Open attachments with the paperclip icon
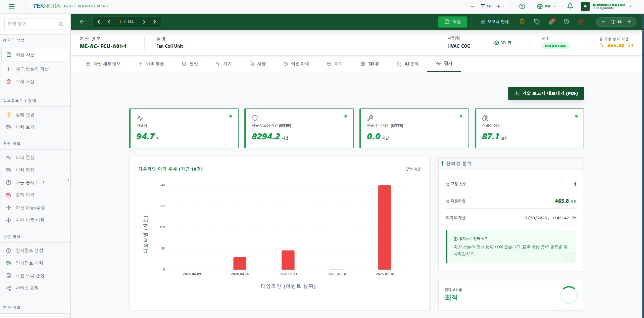 point(552,22)
